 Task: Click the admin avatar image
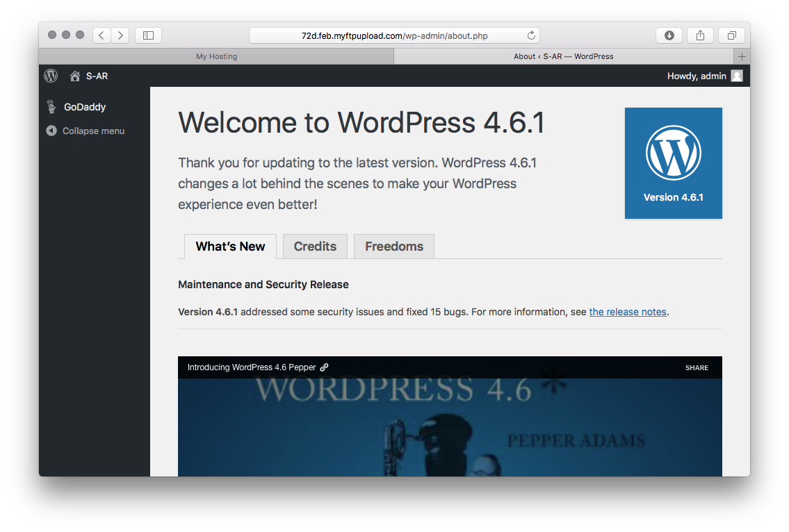tap(737, 76)
